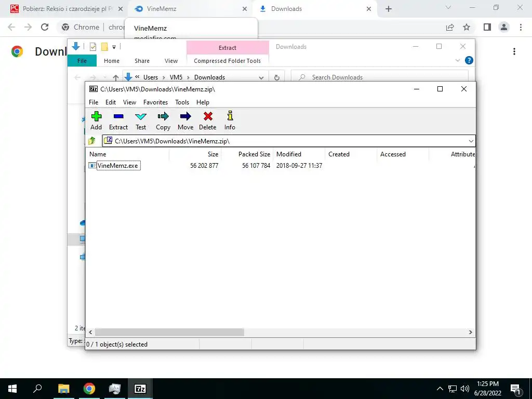Click the New folder icon in Explorer title bar

(104, 47)
